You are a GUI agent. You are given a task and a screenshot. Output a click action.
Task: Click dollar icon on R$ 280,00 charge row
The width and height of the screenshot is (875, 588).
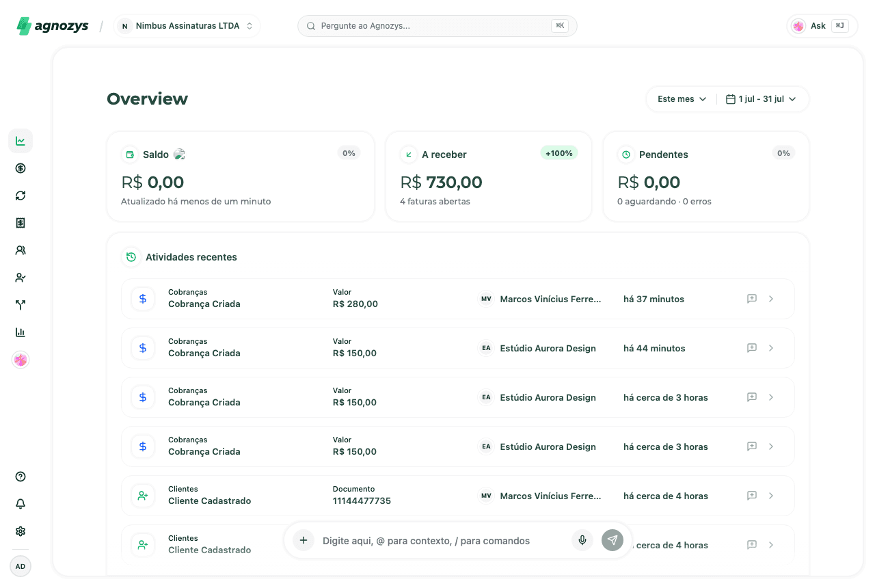(143, 299)
